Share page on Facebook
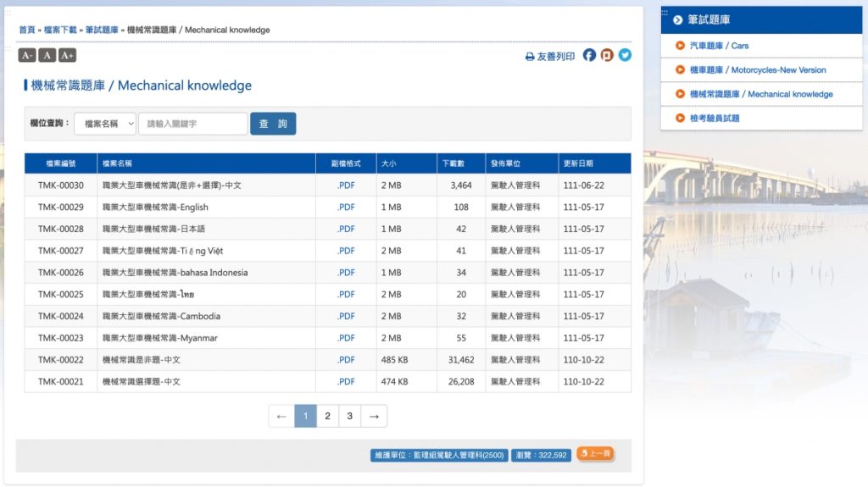This screenshot has height=487, width=868. click(x=589, y=55)
